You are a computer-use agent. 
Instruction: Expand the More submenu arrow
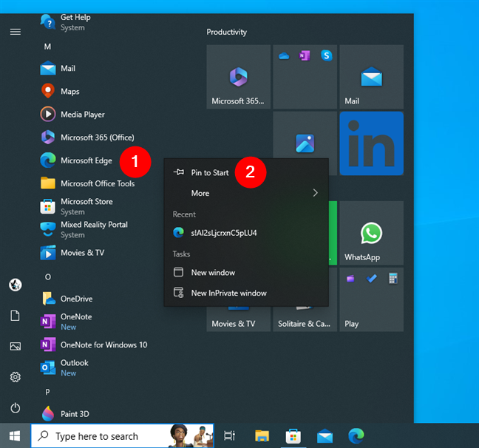coord(316,193)
